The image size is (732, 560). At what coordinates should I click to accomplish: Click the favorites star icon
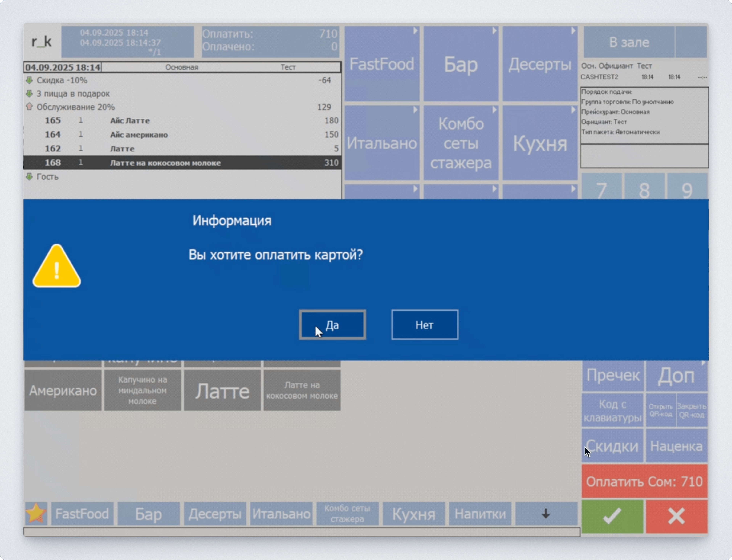click(x=36, y=513)
